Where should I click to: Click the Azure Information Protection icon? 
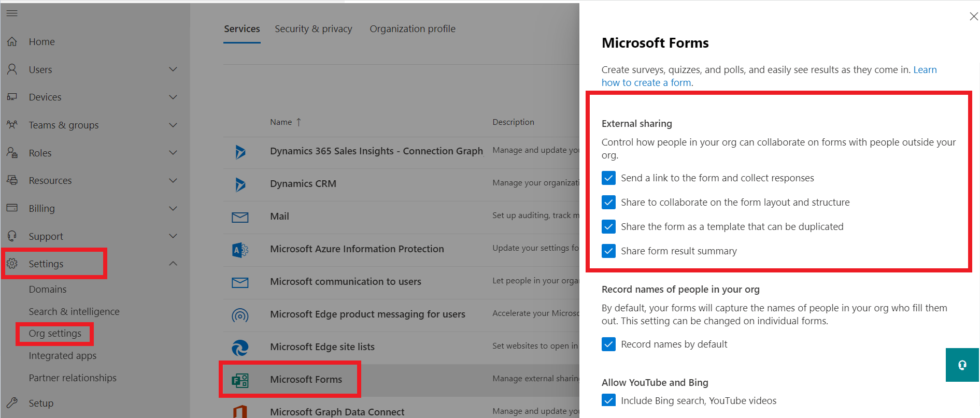point(240,249)
